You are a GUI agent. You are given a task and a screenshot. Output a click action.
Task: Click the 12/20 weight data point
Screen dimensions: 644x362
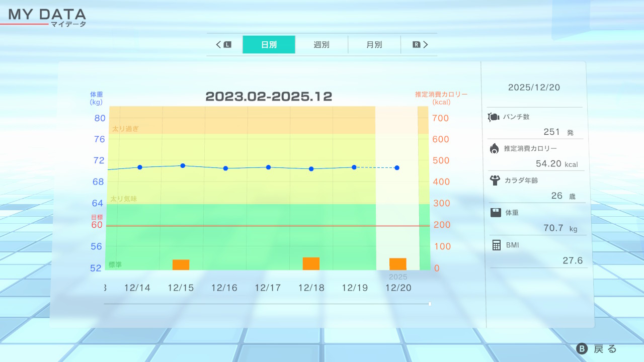pos(397,167)
